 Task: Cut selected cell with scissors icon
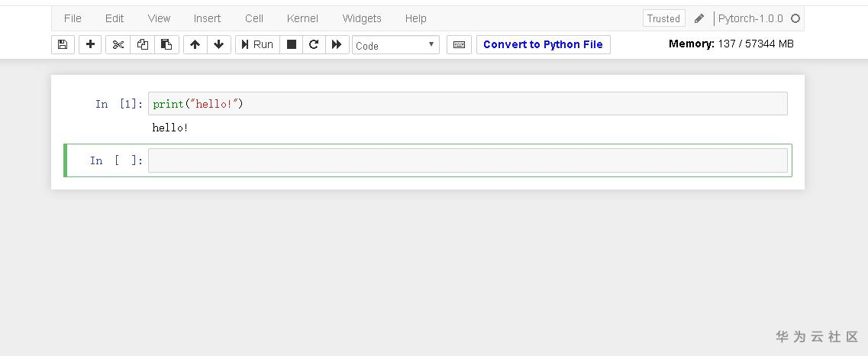click(118, 45)
